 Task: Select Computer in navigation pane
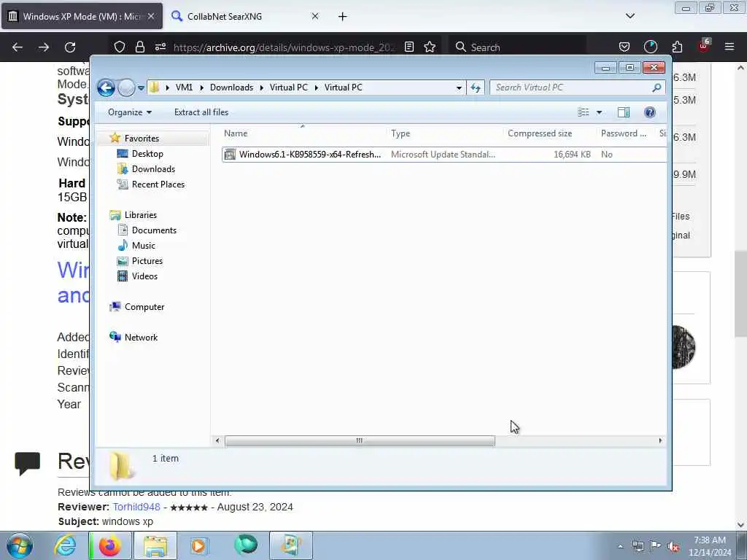pyautogui.click(x=144, y=307)
